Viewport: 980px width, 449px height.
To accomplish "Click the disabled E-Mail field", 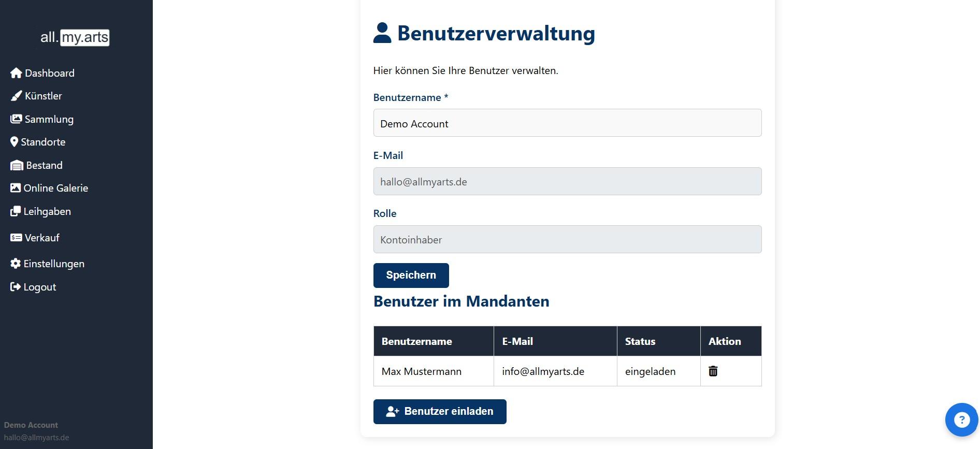I will pos(567,181).
